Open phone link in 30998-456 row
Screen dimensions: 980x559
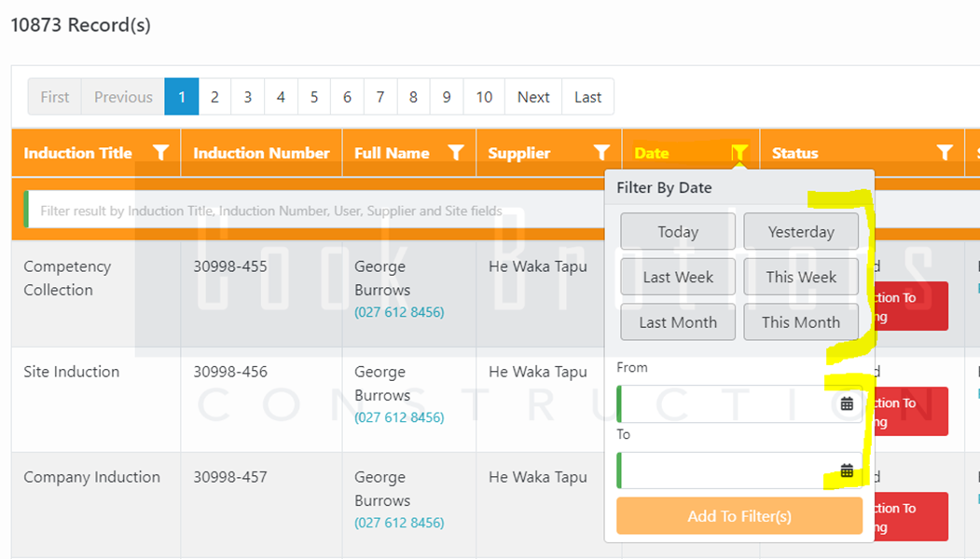[x=399, y=417]
